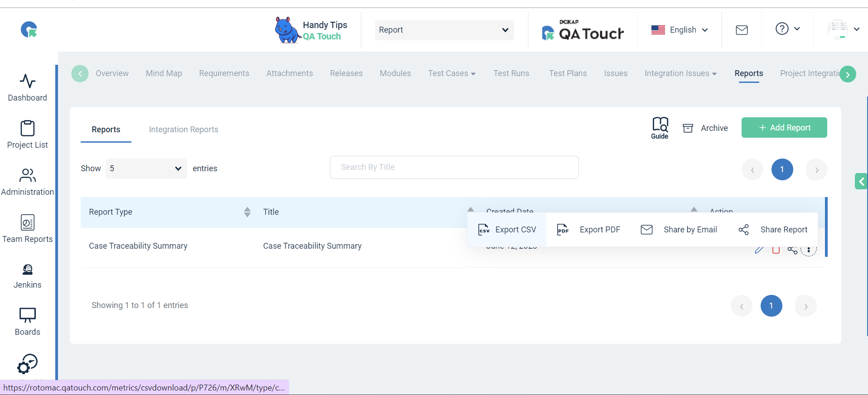Screen dimensions: 868x395
Task: Choose Export CSV from the popup menu
Action: point(507,230)
